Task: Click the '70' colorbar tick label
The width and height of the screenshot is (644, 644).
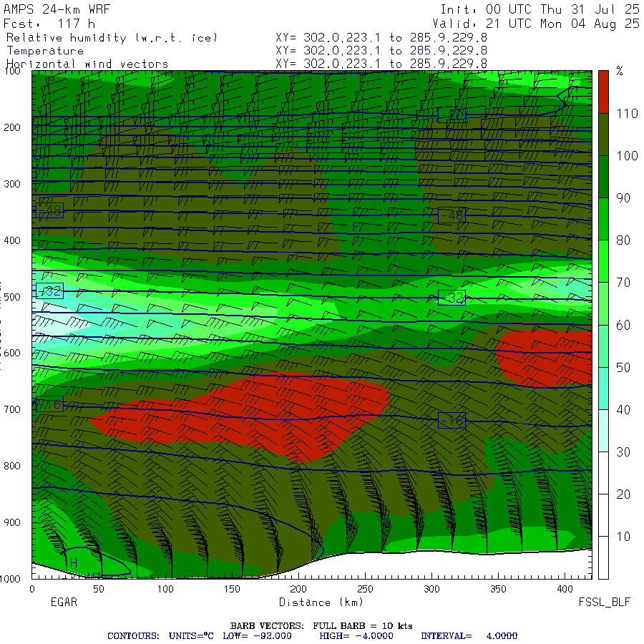Action: click(623, 283)
